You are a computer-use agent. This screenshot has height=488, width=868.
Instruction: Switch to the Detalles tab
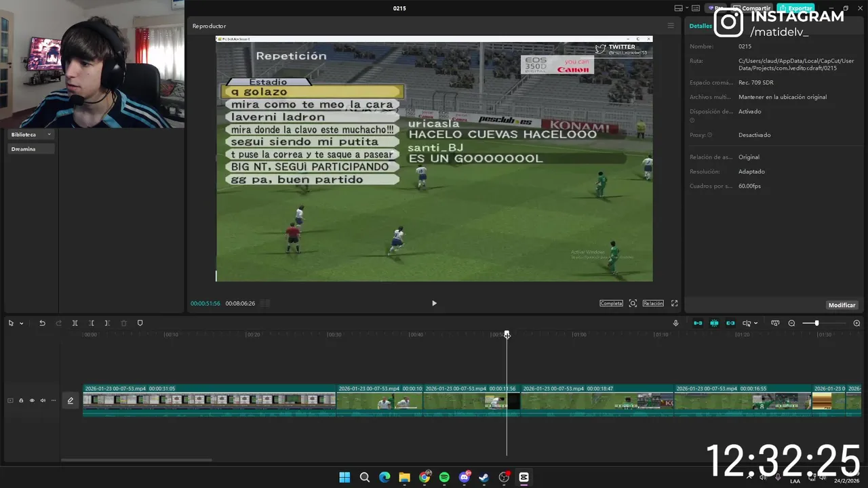[701, 26]
